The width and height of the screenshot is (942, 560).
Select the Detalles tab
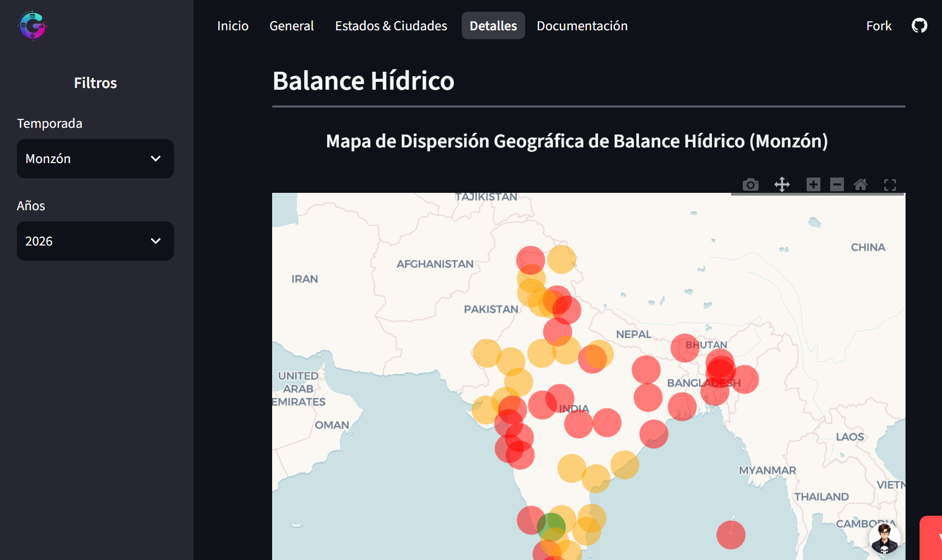pos(493,26)
